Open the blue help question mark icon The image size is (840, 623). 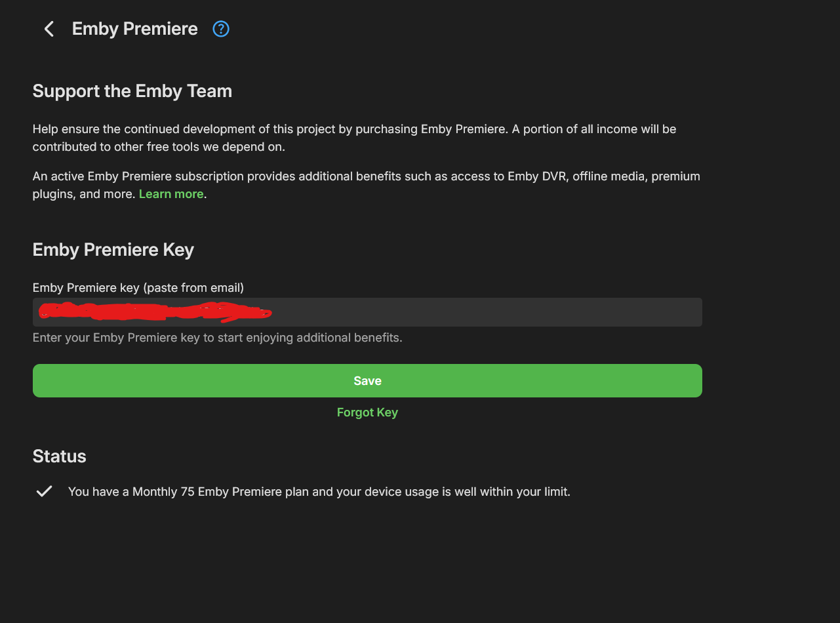tap(221, 29)
